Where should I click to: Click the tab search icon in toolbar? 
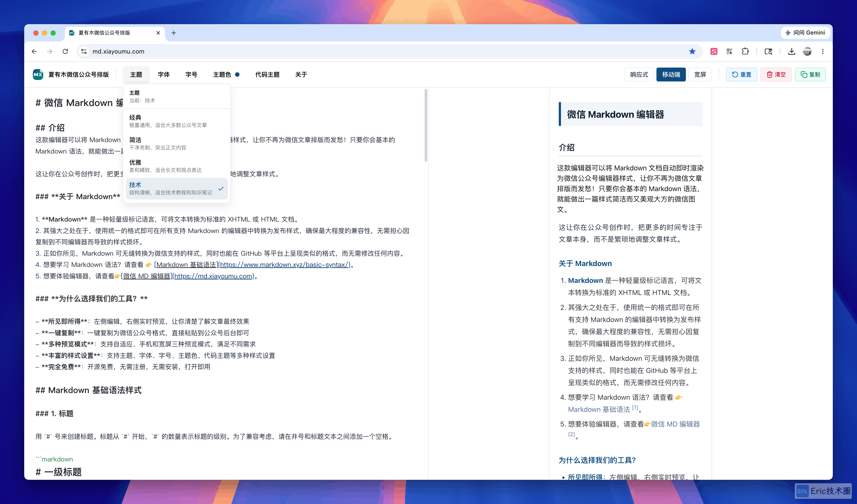(x=768, y=51)
